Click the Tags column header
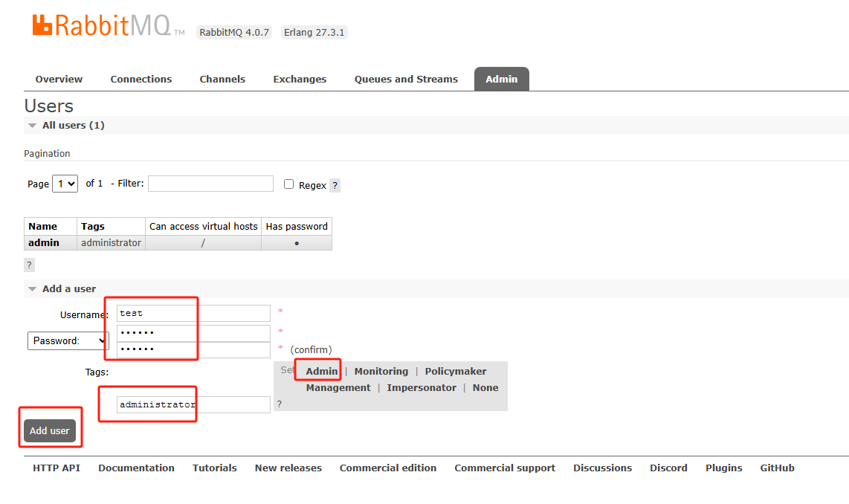 coord(93,226)
